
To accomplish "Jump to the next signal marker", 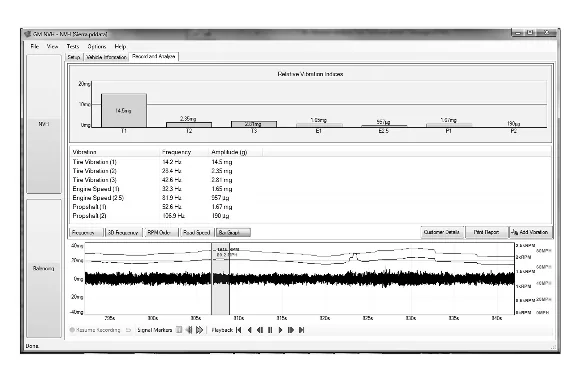I will pyautogui.click(x=200, y=330).
